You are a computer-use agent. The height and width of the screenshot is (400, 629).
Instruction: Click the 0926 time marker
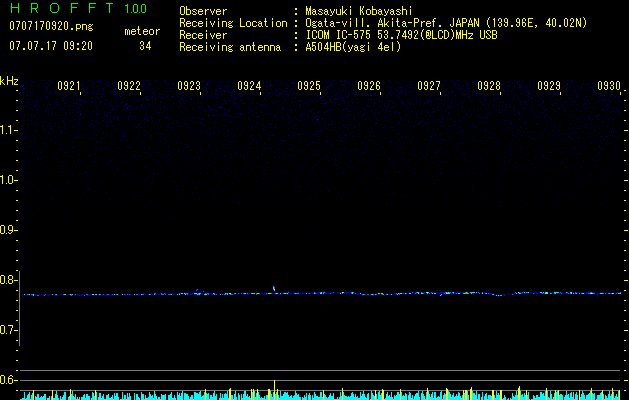369,86
